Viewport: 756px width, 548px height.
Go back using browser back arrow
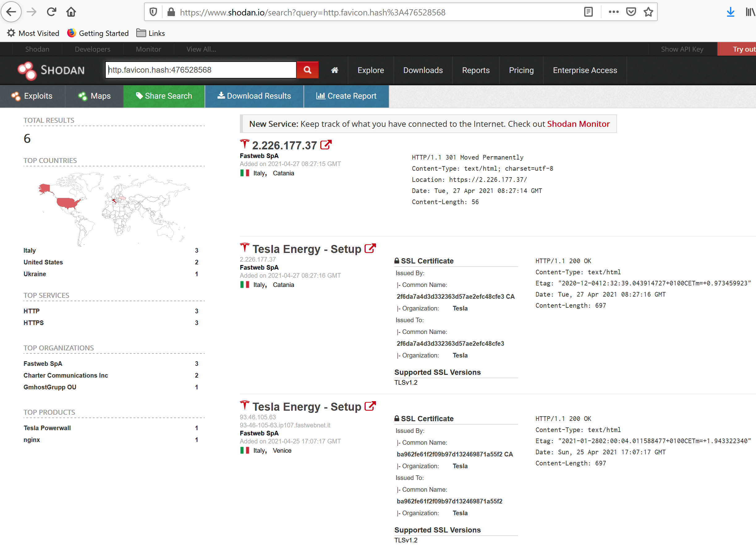pyautogui.click(x=11, y=12)
